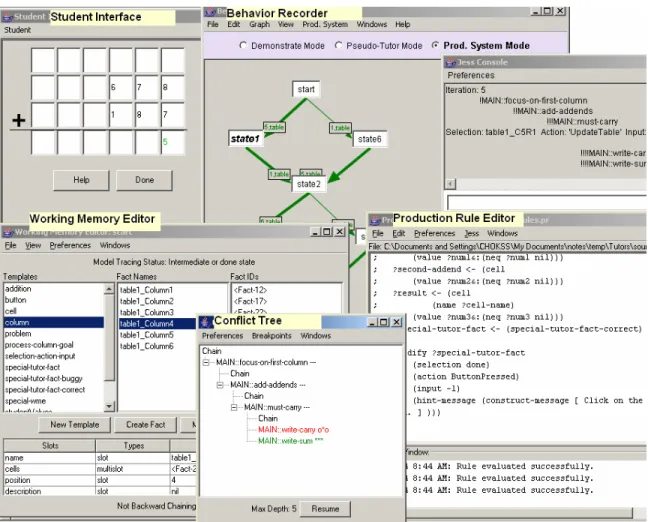Collapse MAIN::must-carry tree node
The height and width of the screenshot is (522, 648).
pyautogui.click(x=234, y=407)
